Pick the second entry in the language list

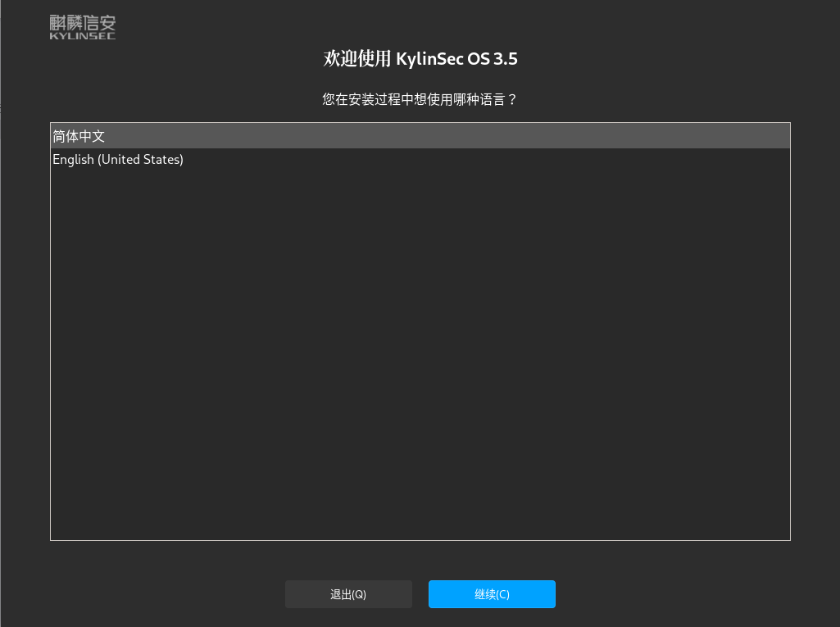[118, 160]
